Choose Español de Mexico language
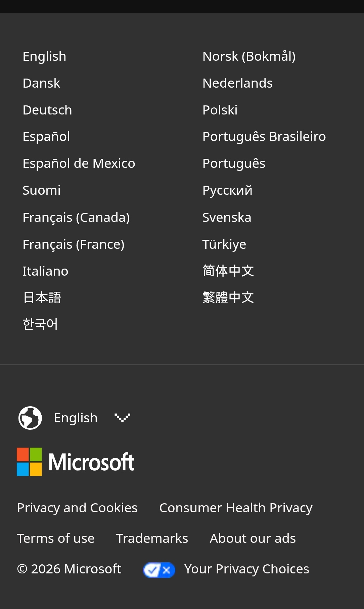 (79, 163)
